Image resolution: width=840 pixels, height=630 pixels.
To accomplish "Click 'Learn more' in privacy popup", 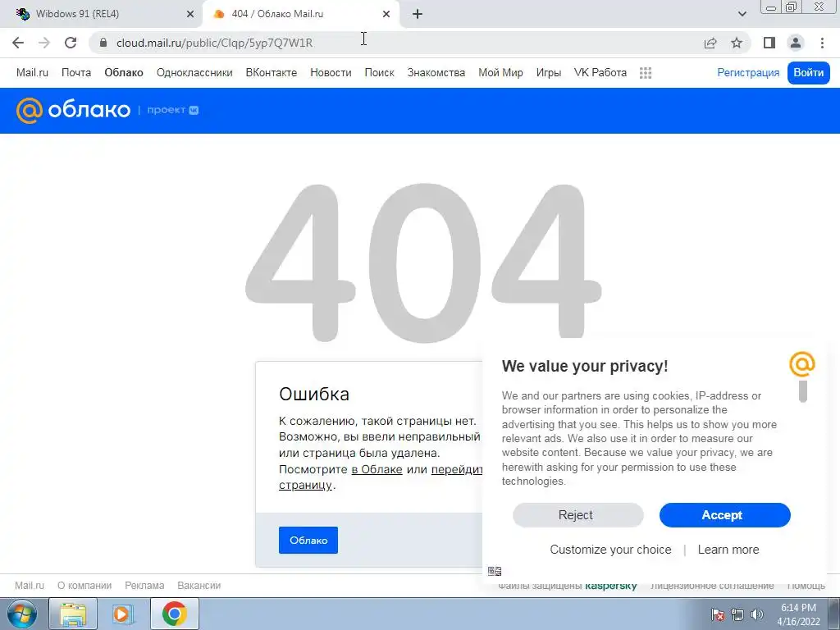I will (x=728, y=550).
